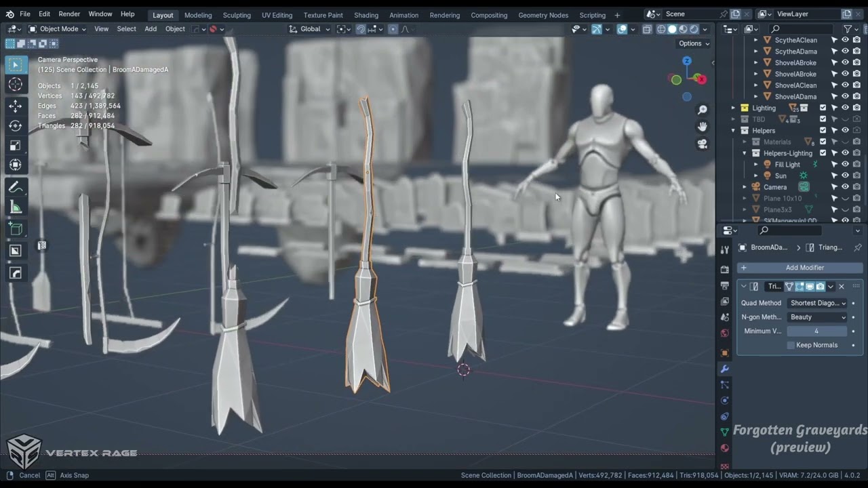868x488 pixels.
Task: Pick the combined Transform tool
Action: pyautogui.click(x=15, y=165)
